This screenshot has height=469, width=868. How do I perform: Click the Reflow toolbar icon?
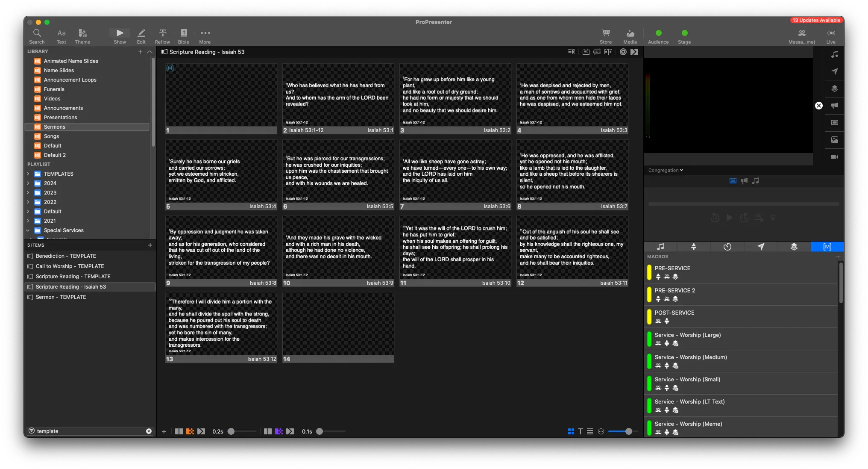coord(162,33)
